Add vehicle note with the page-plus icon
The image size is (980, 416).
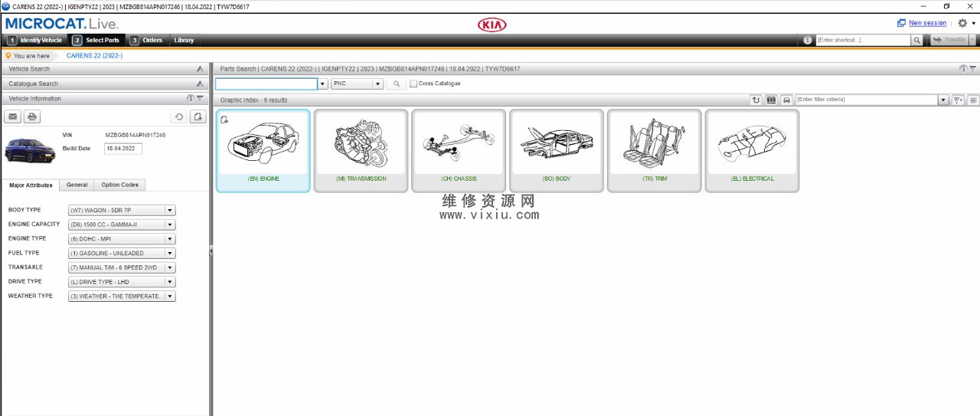point(198,116)
